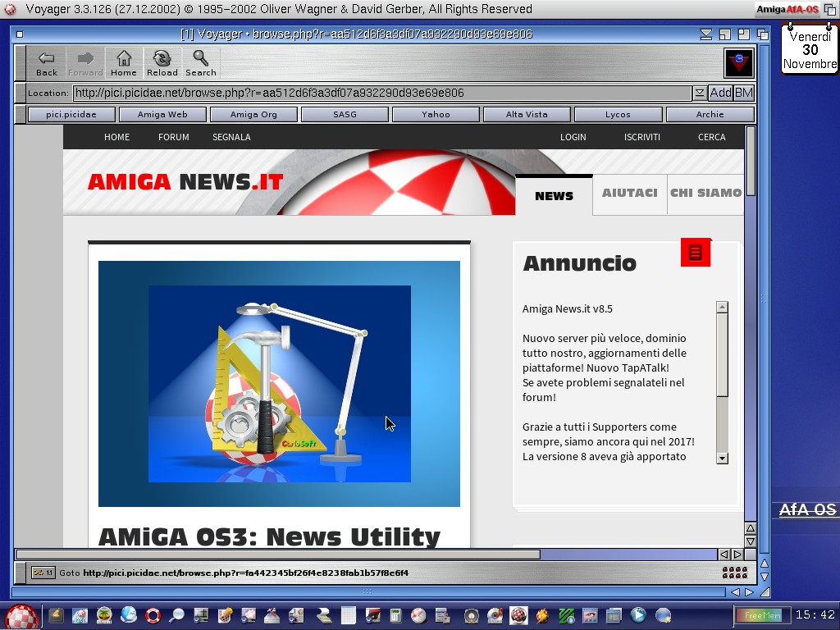
Task: Open the Yahoo quick link button
Action: tap(436, 115)
